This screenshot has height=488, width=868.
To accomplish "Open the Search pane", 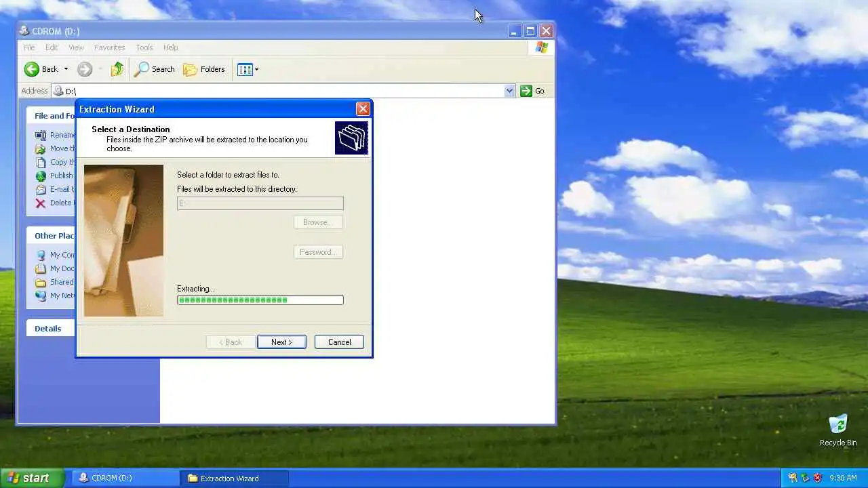I will (x=155, y=69).
